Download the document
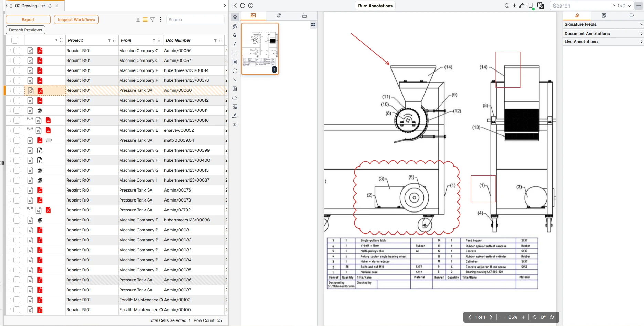644x326 pixels. 514,6
